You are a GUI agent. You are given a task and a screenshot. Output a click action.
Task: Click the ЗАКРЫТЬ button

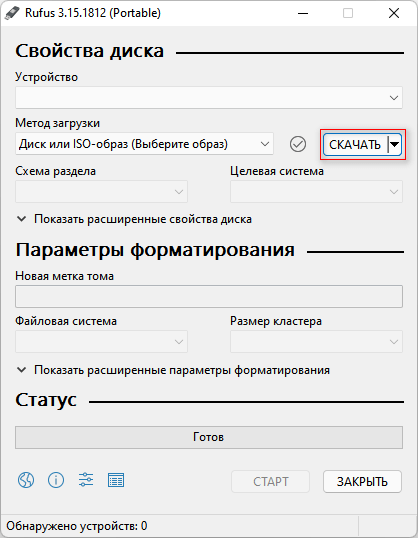(362, 482)
